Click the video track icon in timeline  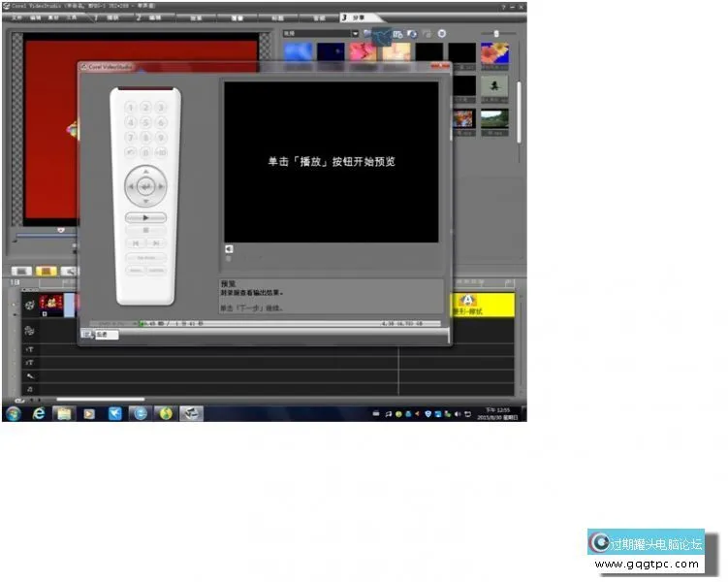point(30,306)
